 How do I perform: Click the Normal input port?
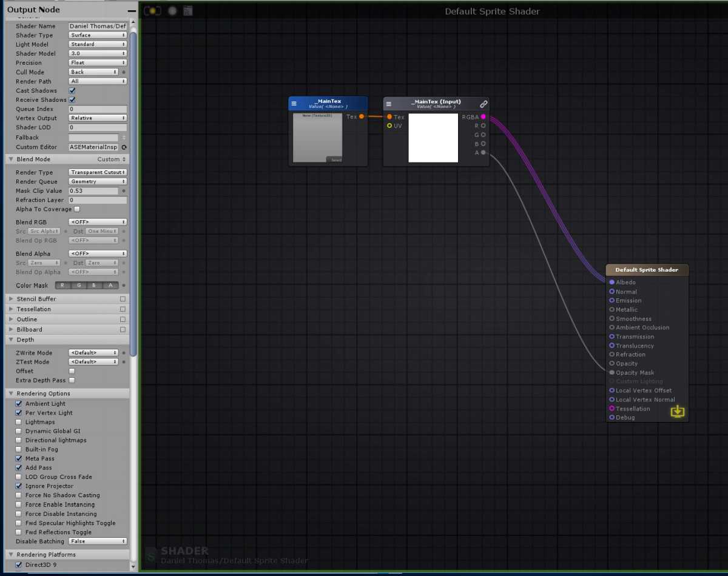point(612,292)
